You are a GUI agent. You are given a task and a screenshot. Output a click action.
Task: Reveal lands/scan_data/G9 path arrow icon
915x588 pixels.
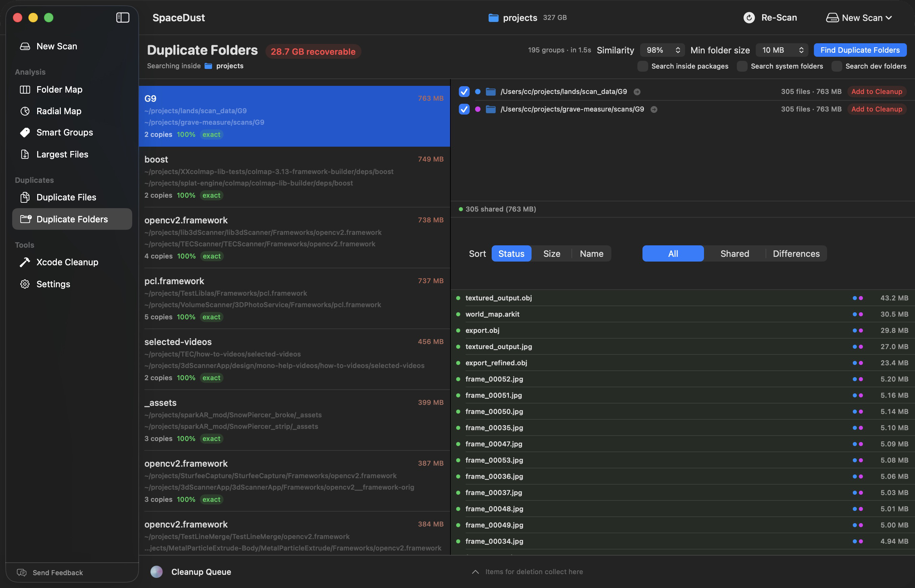tap(637, 92)
